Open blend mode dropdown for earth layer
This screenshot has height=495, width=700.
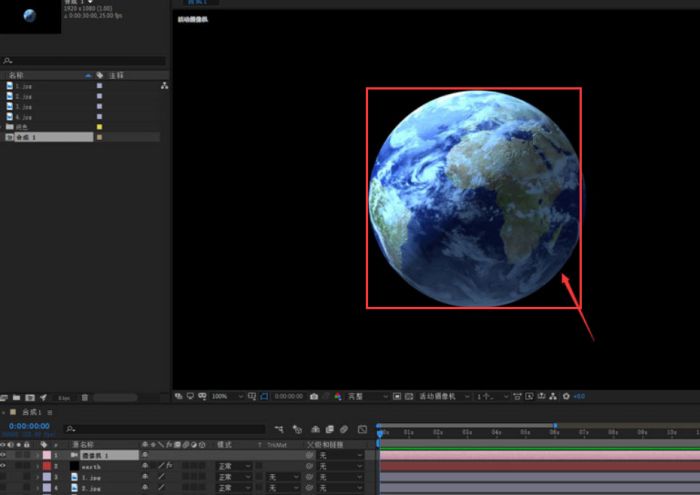coord(233,466)
